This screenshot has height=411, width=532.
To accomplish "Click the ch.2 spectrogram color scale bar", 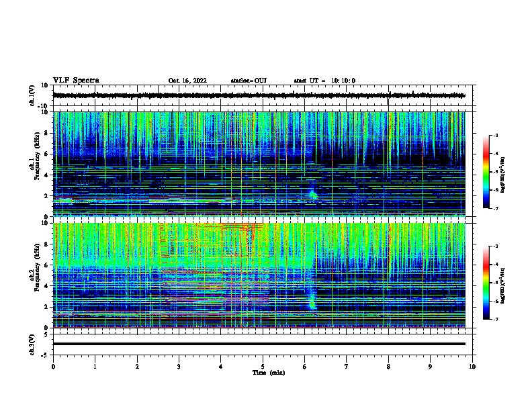I will [486, 283].
